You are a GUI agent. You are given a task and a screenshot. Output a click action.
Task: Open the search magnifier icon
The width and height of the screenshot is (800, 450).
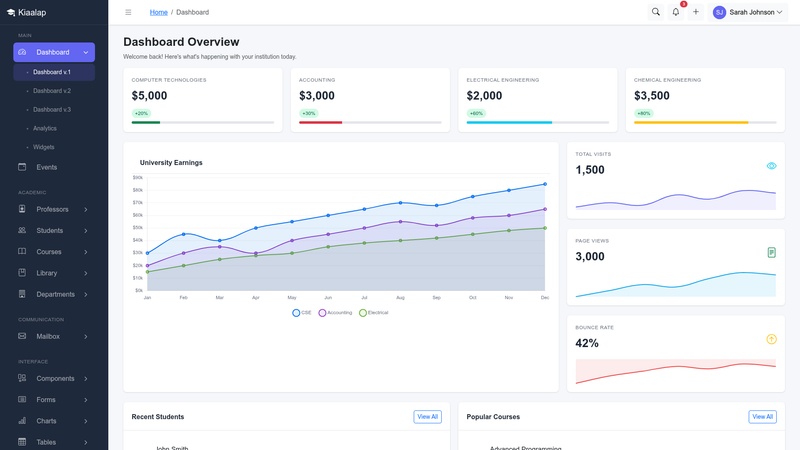(x=656, y=12)
